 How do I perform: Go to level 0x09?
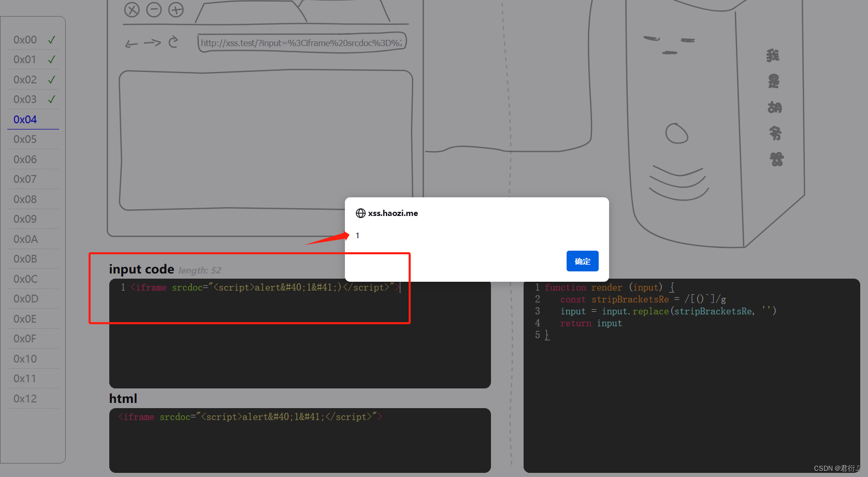pos(25,219)
